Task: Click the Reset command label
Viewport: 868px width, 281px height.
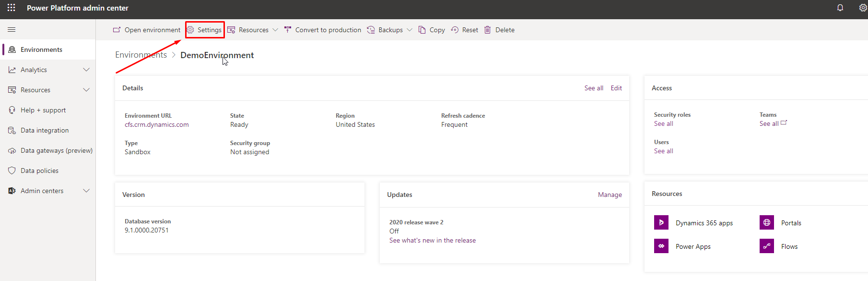Action: tap(470, 30)
